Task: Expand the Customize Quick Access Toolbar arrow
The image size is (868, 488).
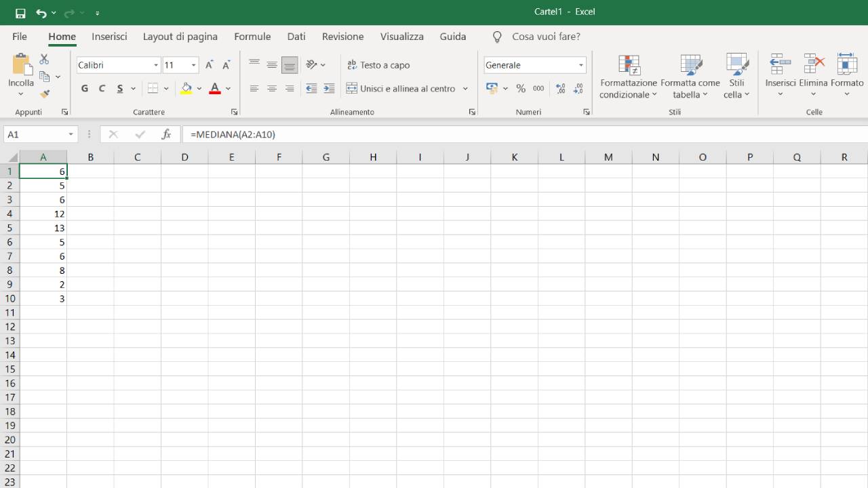Action: tap(98, 13)
